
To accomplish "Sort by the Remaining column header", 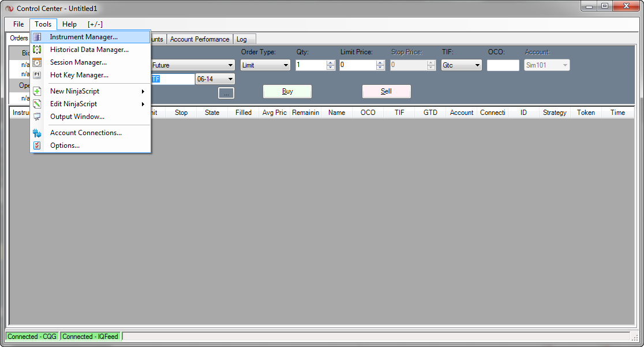I will (x=306, y=113).
